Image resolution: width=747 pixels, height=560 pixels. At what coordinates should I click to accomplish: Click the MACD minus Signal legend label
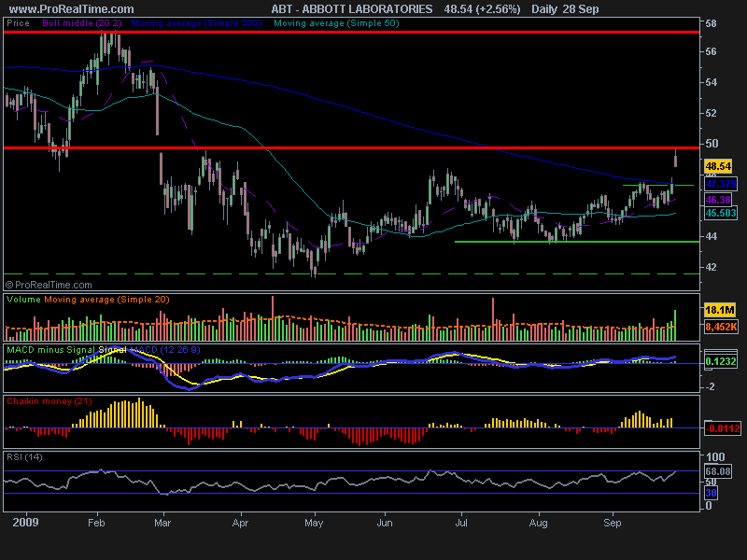pyautogui.click(x=51, y=350)
